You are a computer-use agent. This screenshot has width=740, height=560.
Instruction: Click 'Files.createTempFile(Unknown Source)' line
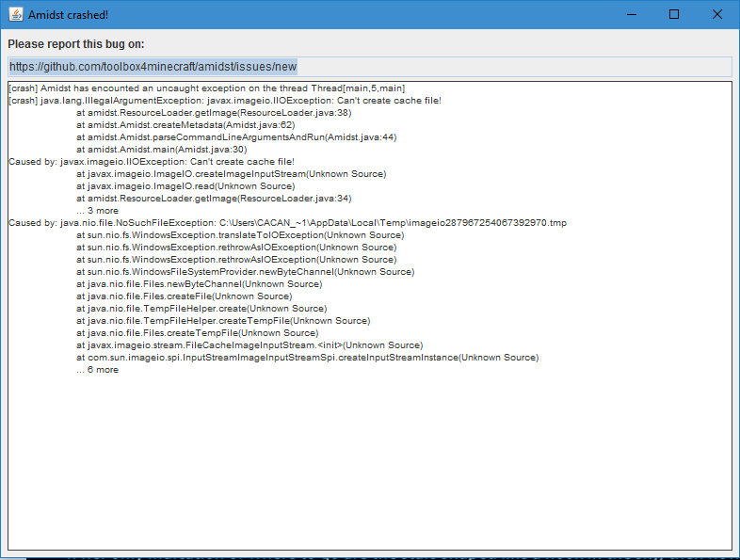[198, 333]
